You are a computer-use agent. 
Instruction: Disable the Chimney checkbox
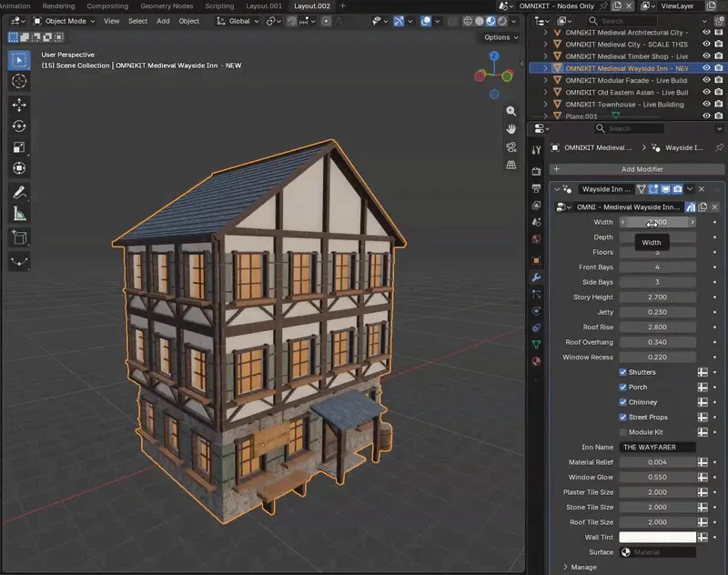tap(622, 402)
